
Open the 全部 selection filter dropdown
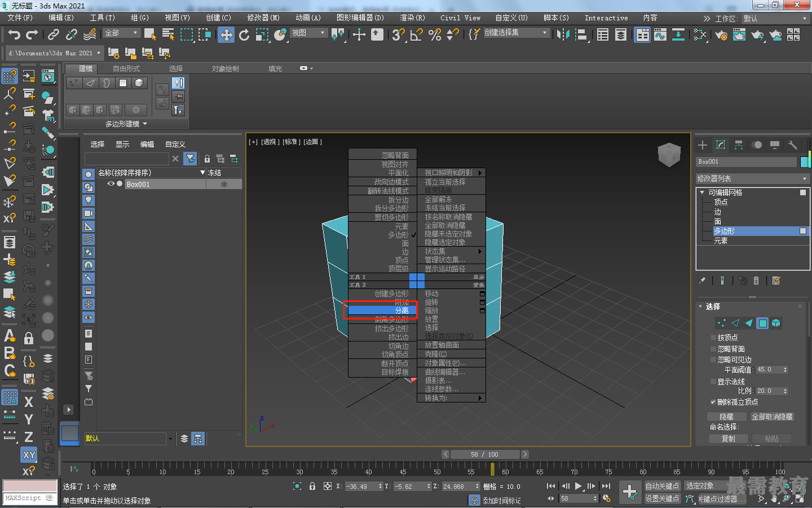click(121, 33)
